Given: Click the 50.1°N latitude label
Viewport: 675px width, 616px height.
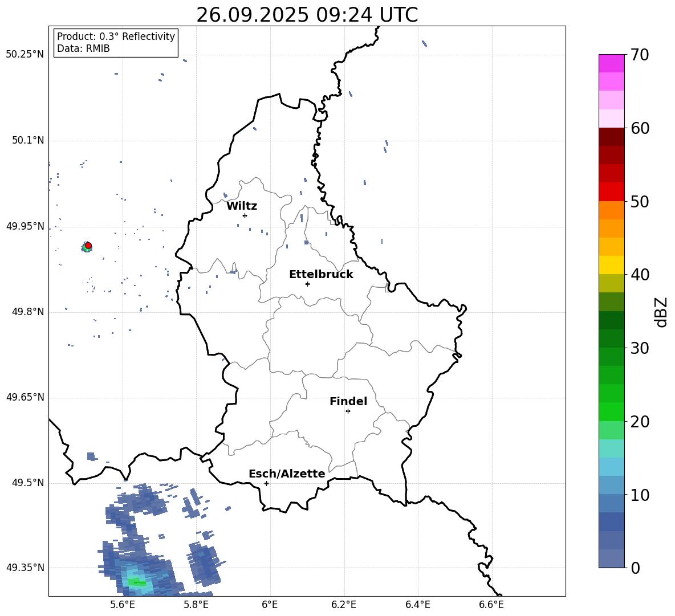Looking at the screenshot, I should [28, 140].
